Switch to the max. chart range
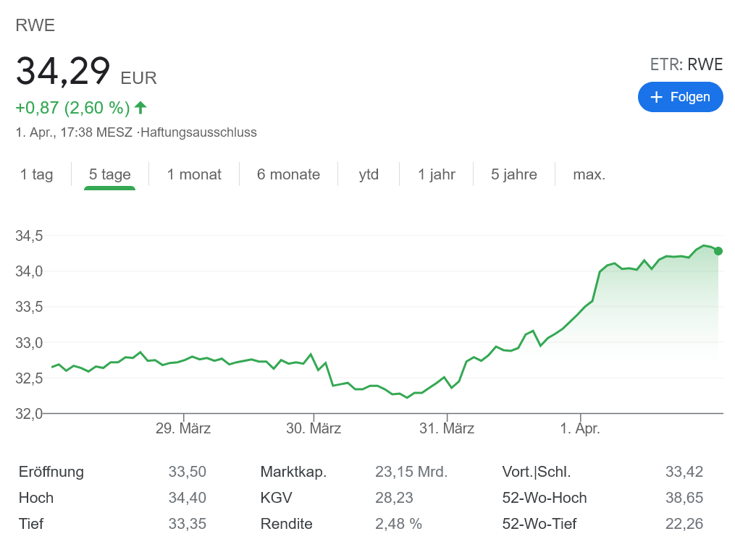This screenshot has height=560, width=735. click(588, 174)
